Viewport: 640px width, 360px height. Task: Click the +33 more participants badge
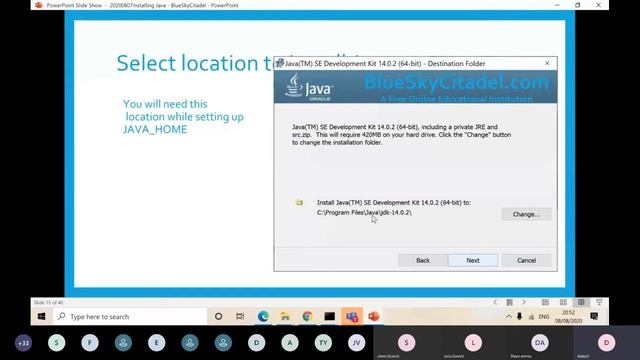(23, 343)
